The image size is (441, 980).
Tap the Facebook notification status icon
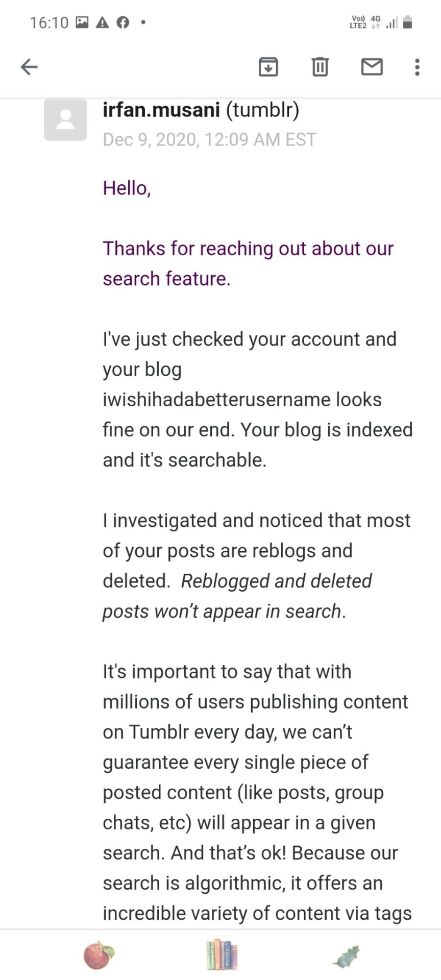123,22
